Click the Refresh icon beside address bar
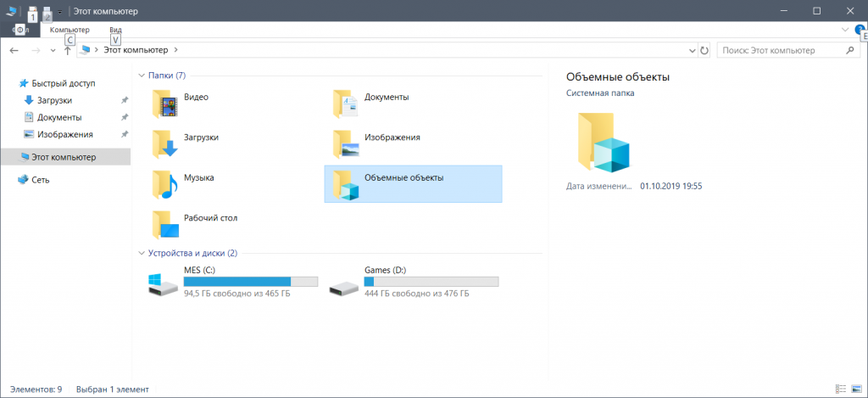 tap(704, 51)
